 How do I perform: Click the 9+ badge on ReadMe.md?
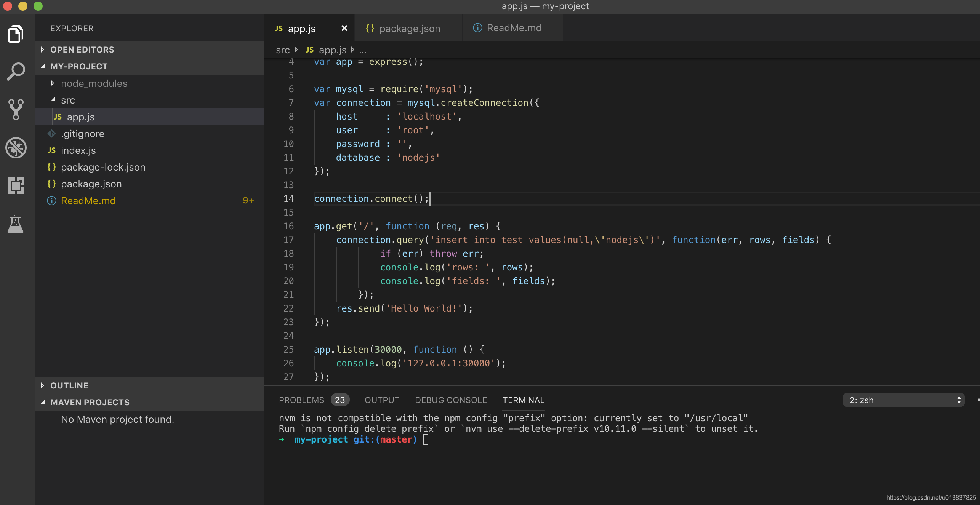(248, 201)
